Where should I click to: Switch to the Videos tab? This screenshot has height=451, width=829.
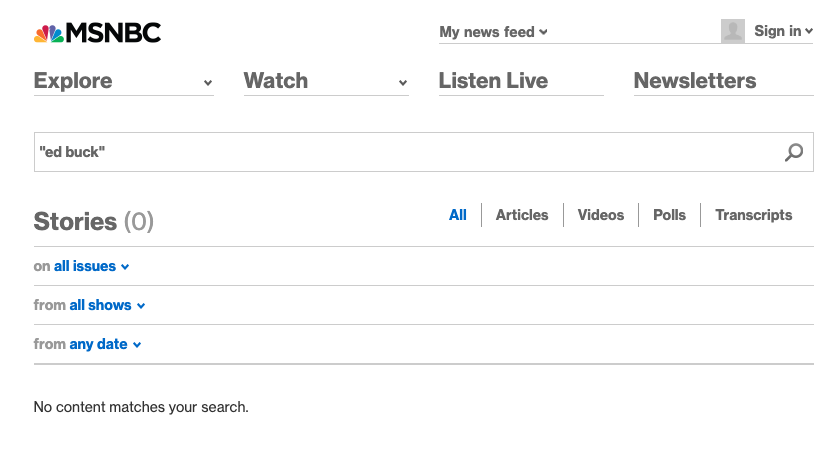click(x=601, y=215)
